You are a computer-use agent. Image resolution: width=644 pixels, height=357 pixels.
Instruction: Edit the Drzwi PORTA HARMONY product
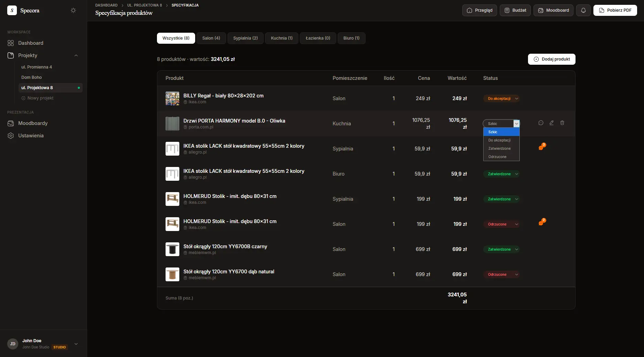pos(551,123)
